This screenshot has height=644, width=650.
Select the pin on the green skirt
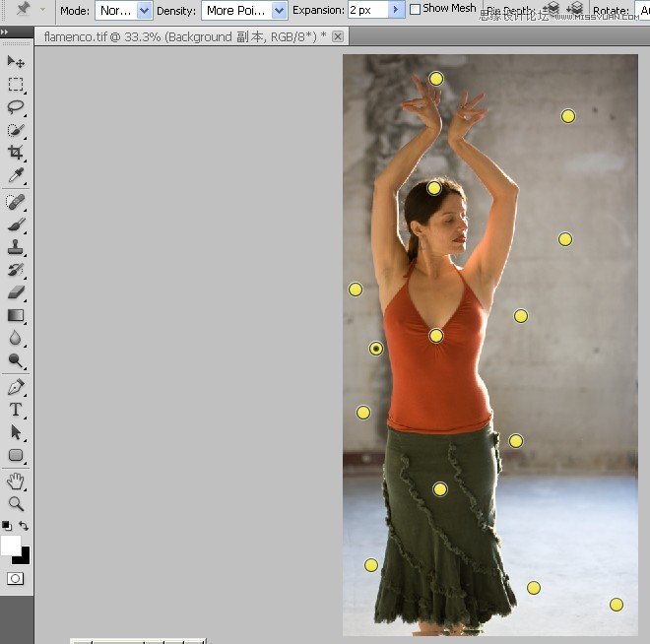point(440,489)
